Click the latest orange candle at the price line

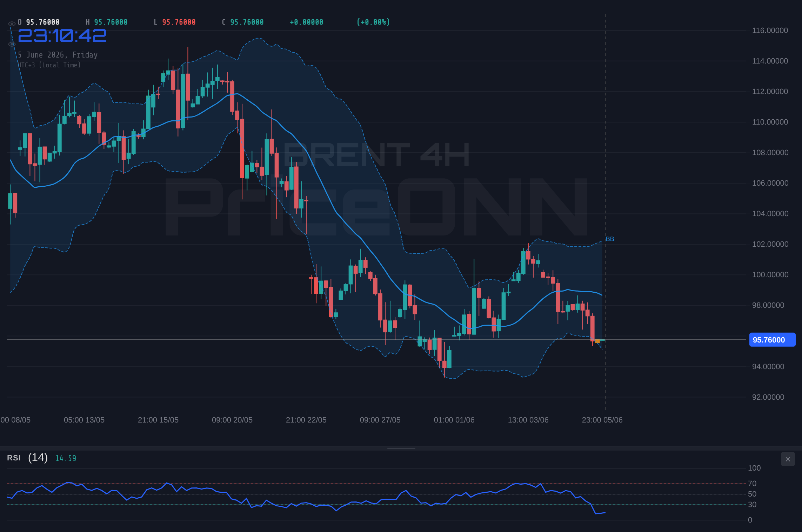(597, 341)
